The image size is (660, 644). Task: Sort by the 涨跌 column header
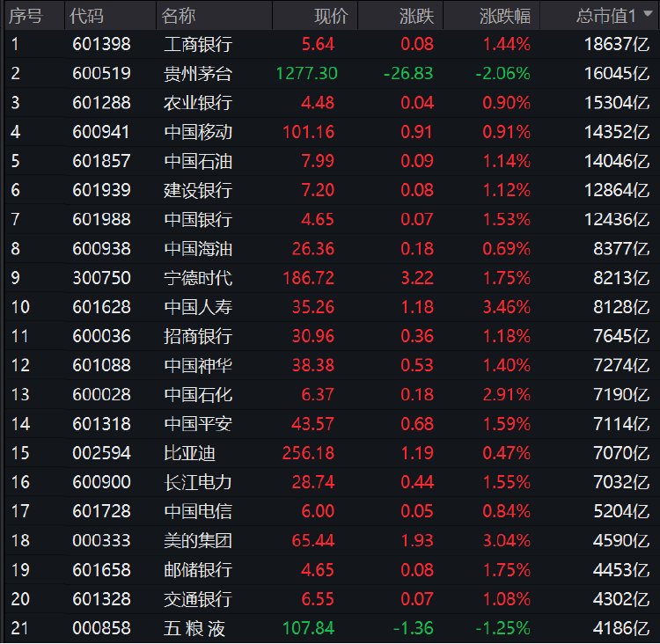417,16
